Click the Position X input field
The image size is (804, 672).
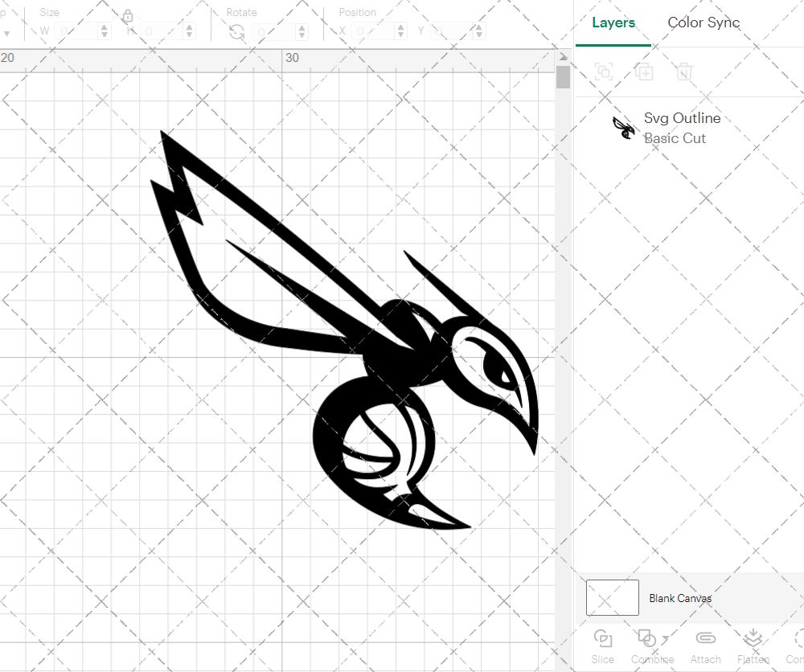(374, 31)
